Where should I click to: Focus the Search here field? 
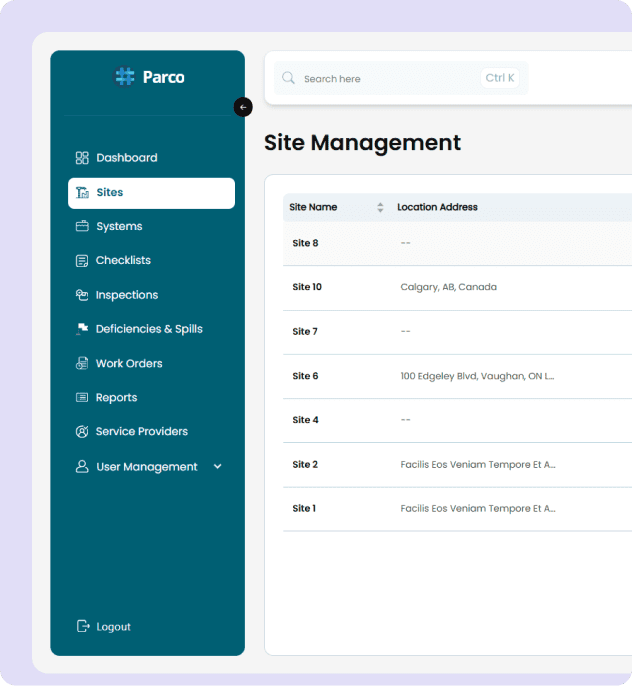pyautogui.click(x=401, y=78)
